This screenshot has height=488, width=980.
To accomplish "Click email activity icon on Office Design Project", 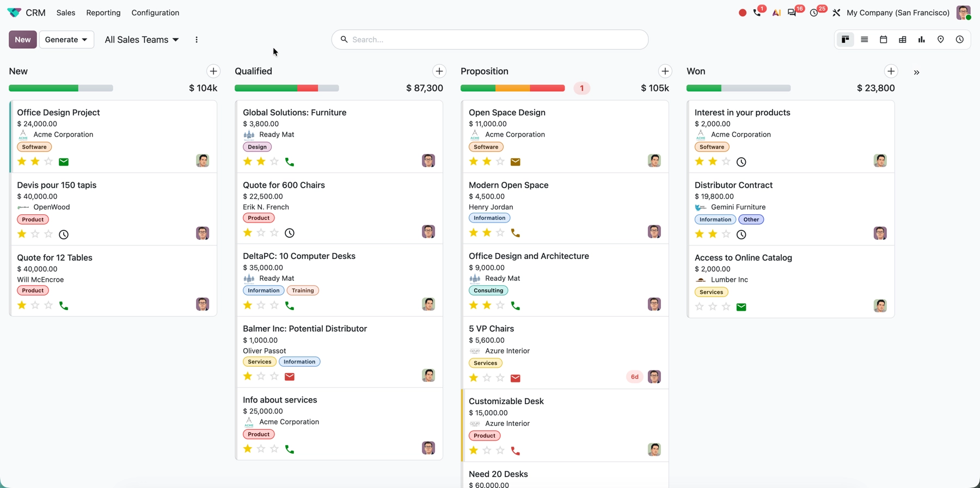I will click(64, 162).
